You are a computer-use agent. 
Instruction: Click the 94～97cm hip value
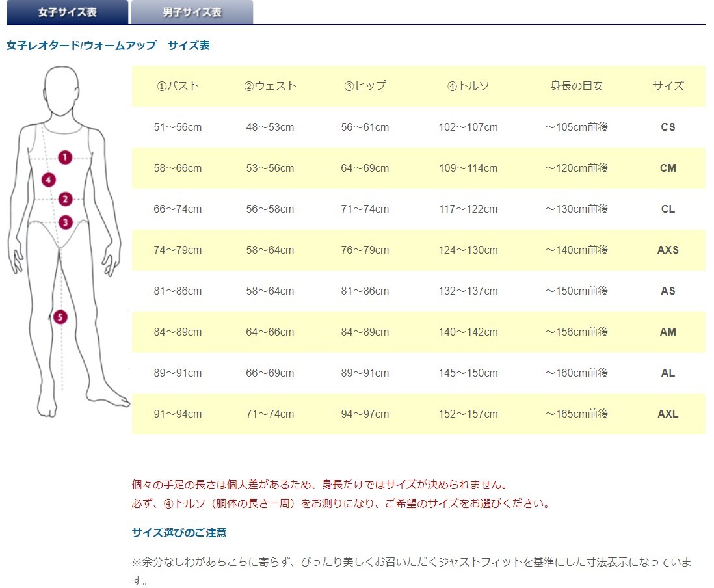coord(365,414)
